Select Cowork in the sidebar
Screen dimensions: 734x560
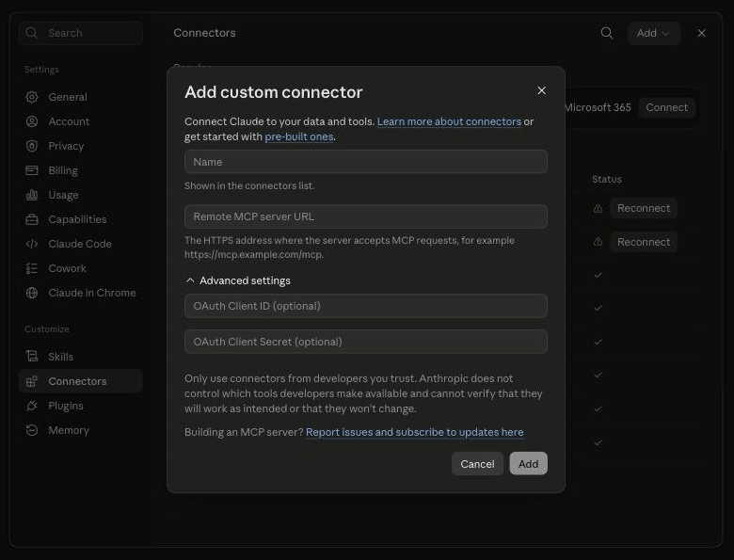tap(81, 268)
